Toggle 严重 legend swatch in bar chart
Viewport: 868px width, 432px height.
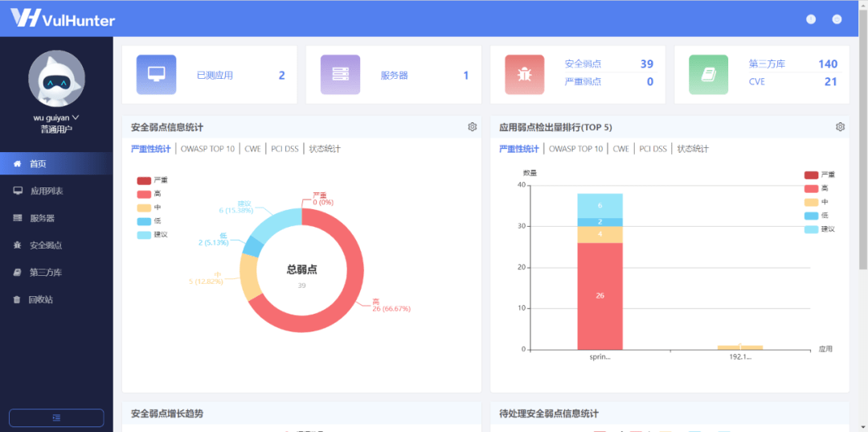[811, 175]
